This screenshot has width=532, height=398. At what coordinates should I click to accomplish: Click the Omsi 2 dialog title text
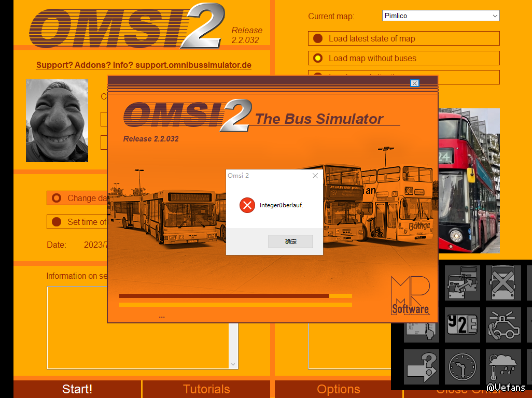coord(238,176)
